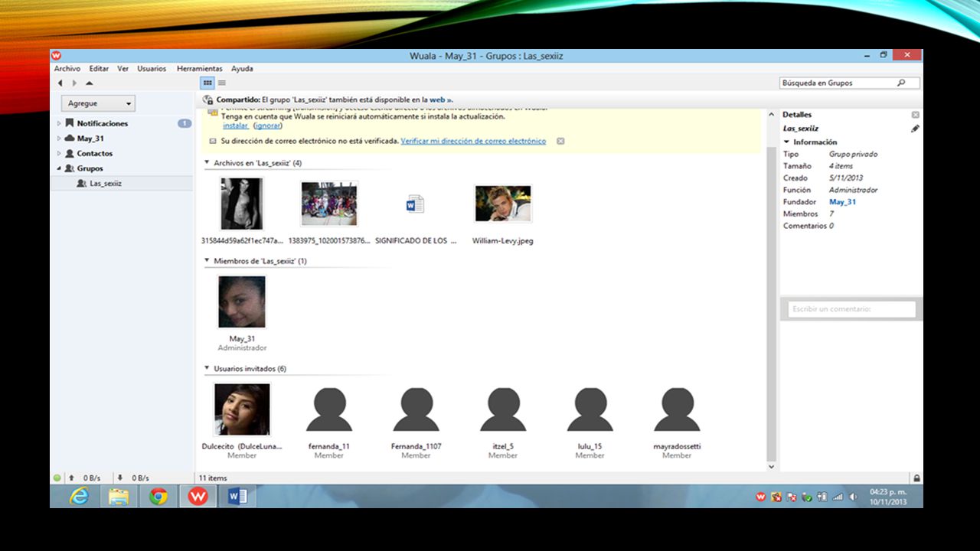
Task: Click the instalar link
Action: point(235,126)
